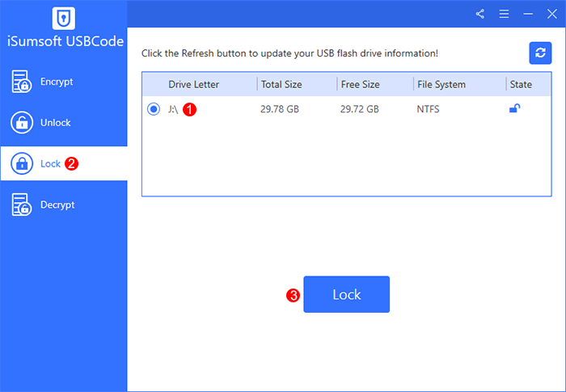Click the 29.72 GB free size value

click(x=359, y=109)
